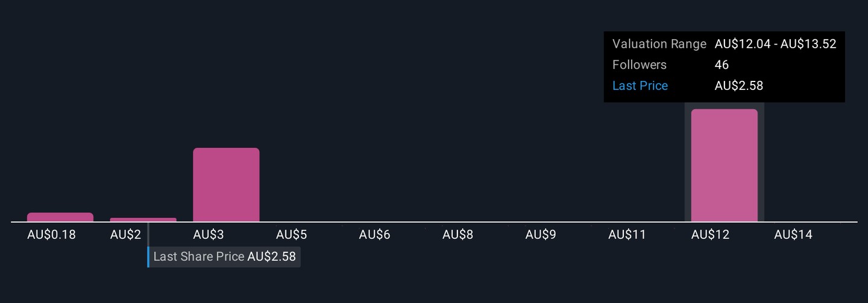Viewport: 868px width, 303px height.
Task: Click the pink bar above AU$3
Action: [x=226, y=185]
